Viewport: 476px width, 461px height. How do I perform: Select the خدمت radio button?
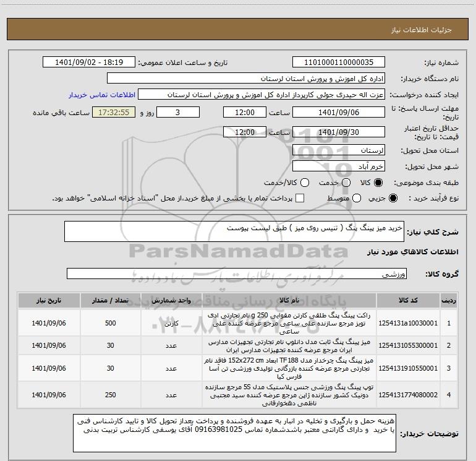(x=346, y=183)
